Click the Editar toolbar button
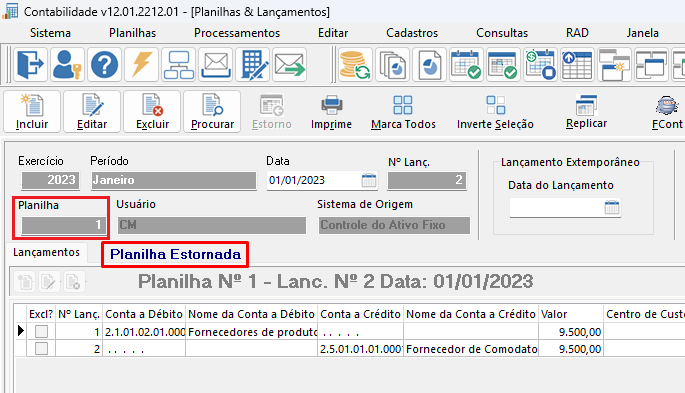The width and height of the screenshot is (685, 393). (92, 111)
